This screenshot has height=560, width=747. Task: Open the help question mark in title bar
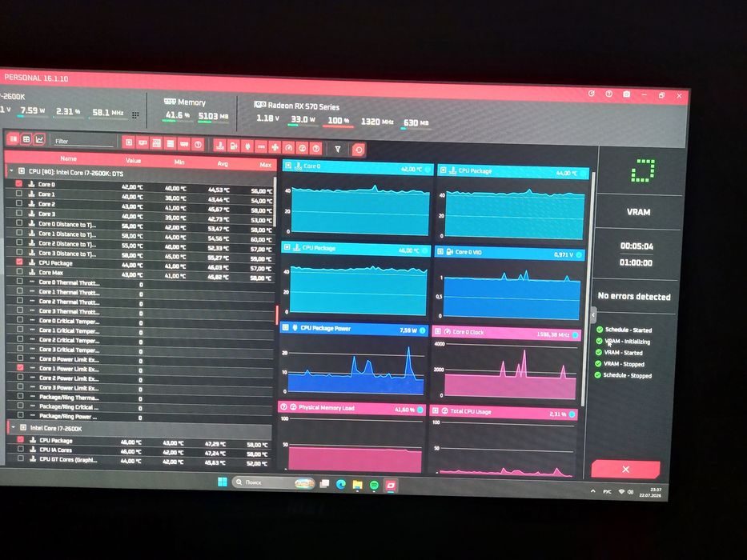click(x=608, y=94)
